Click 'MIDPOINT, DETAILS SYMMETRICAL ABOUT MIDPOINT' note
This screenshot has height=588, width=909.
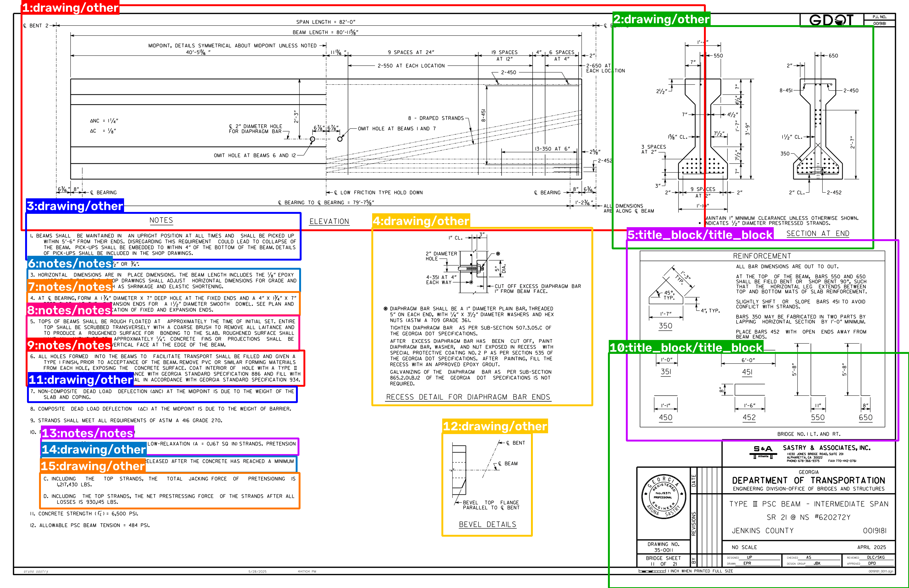(233, 45)
